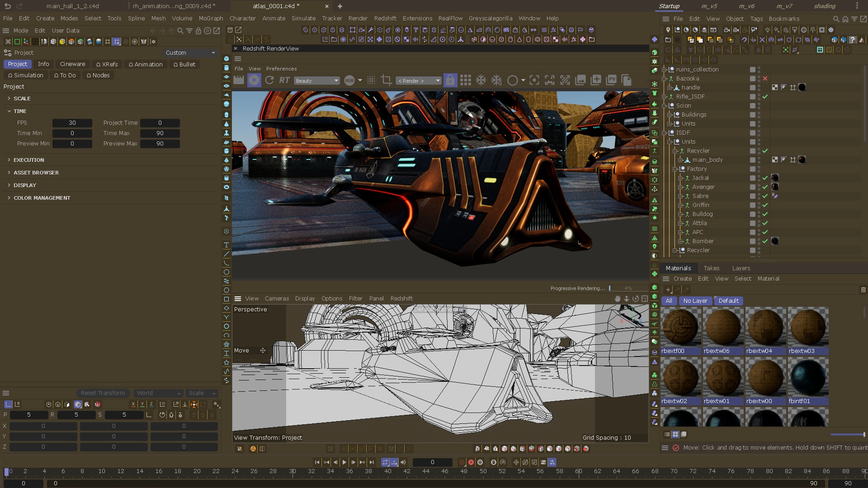Collapse the TIME section

point(9,111)
